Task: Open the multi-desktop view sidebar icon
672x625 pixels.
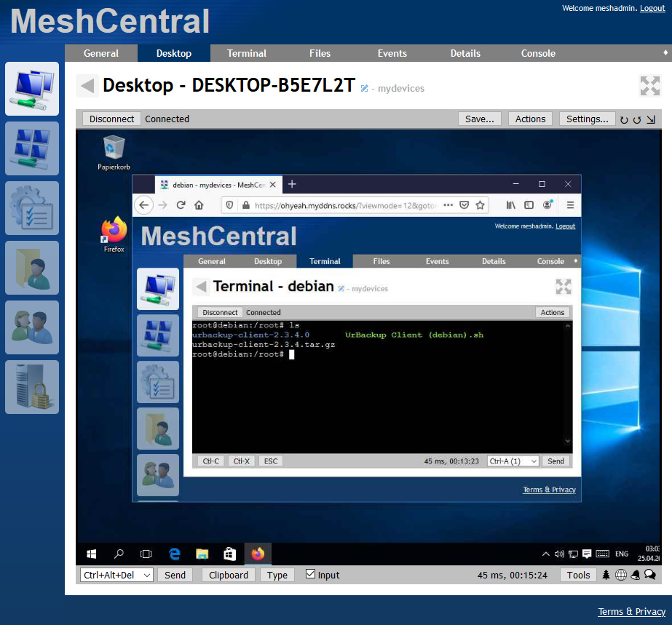Action: (32, 148)
